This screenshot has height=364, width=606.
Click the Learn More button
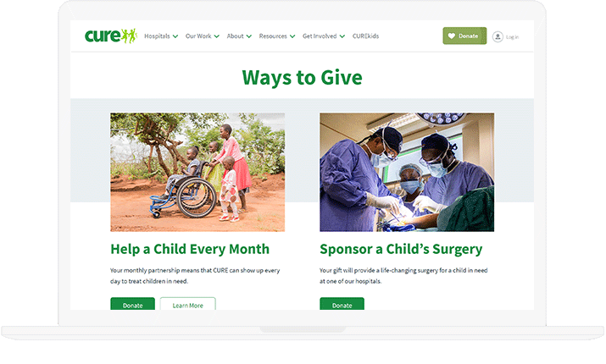tap(188, 304)
